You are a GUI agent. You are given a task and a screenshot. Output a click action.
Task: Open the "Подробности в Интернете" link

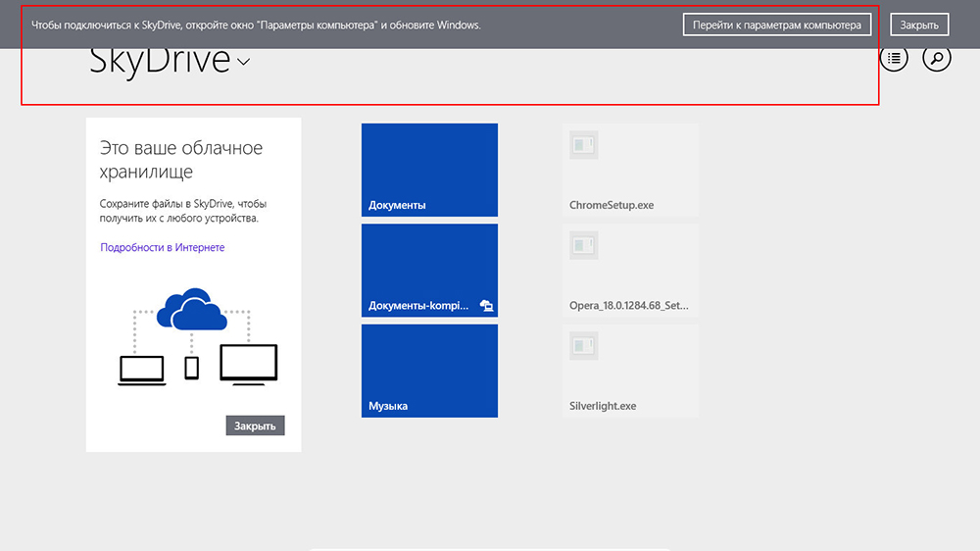[x=163, y=247]
